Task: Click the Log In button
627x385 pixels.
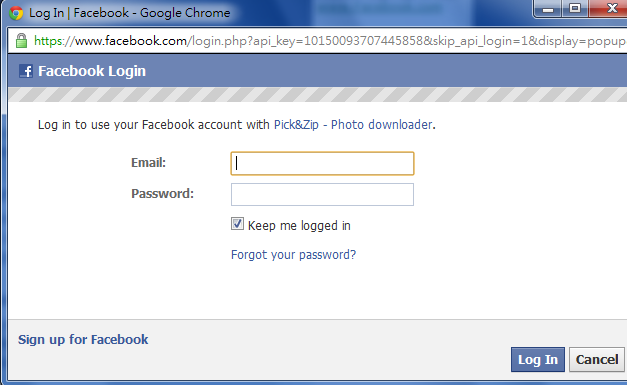Action: tap(538, 359)
